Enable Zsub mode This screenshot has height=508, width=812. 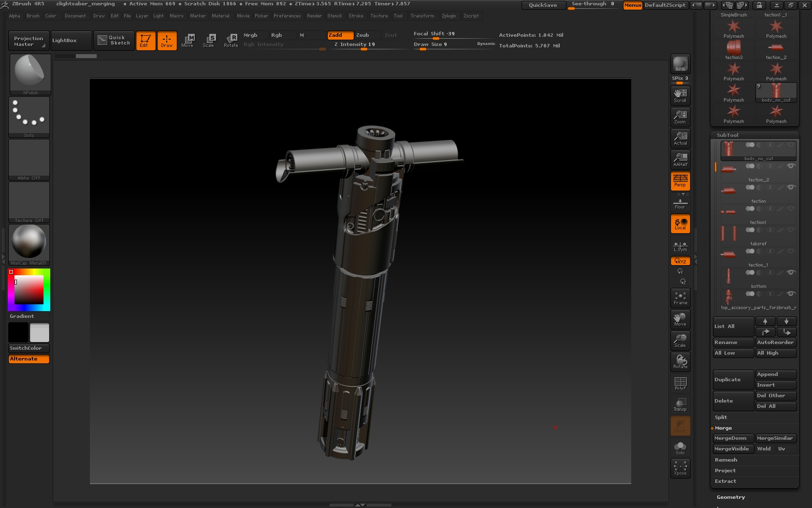(367, 35)
